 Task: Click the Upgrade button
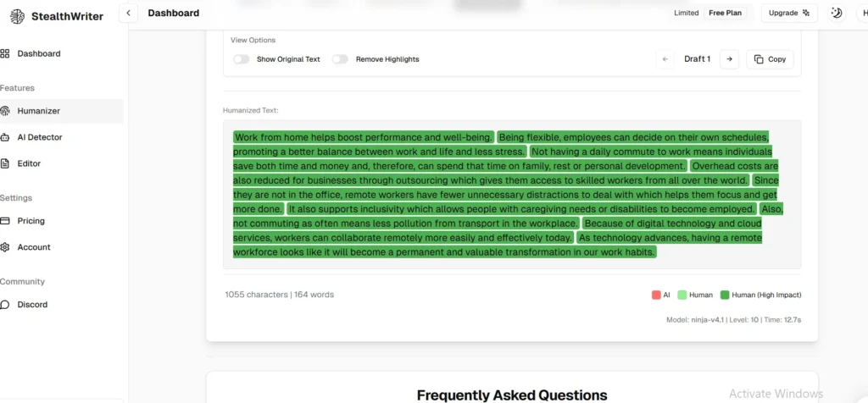[x=788, y=13]
